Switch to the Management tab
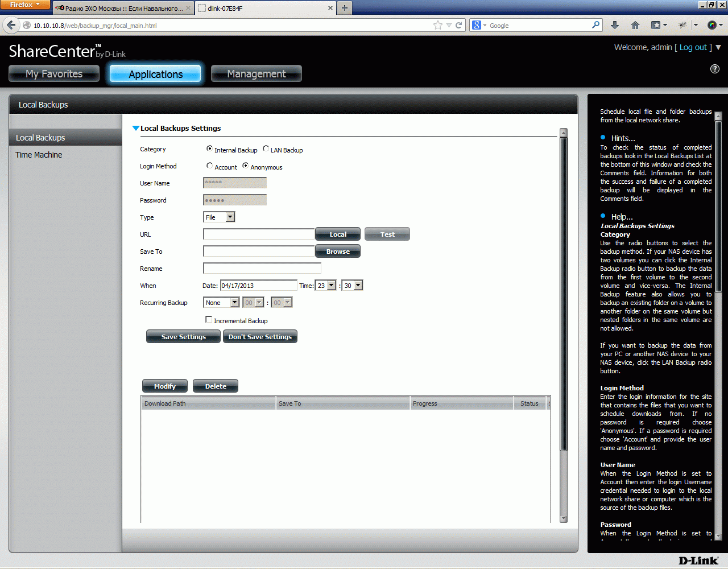This screenshot has width=728, height=569. (257, 73)
